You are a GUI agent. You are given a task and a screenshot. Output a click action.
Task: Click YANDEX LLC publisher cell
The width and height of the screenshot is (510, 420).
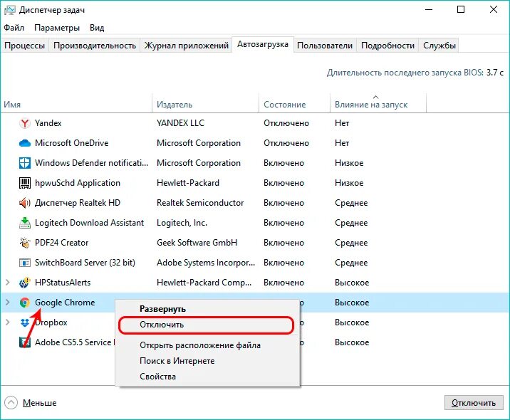tap(180, 123)
